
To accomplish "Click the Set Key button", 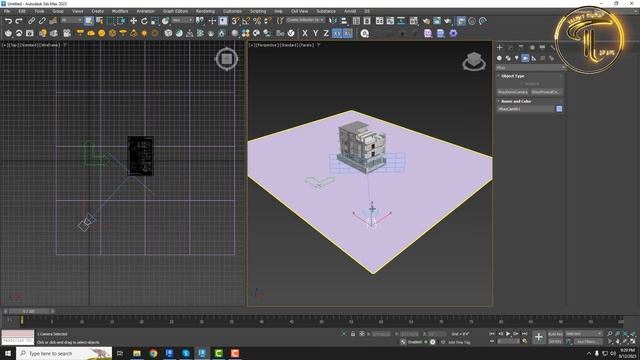I will (x=555, y=342).
